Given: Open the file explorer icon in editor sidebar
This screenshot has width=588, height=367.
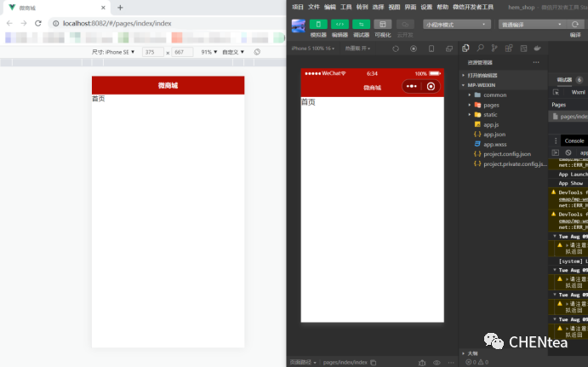Looking at the screenshot, I should point(465,48).
